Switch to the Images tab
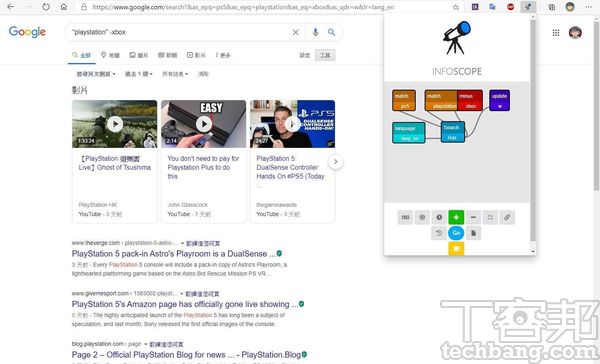The height and width of the screenshot is (364, 600). [139, 55]
